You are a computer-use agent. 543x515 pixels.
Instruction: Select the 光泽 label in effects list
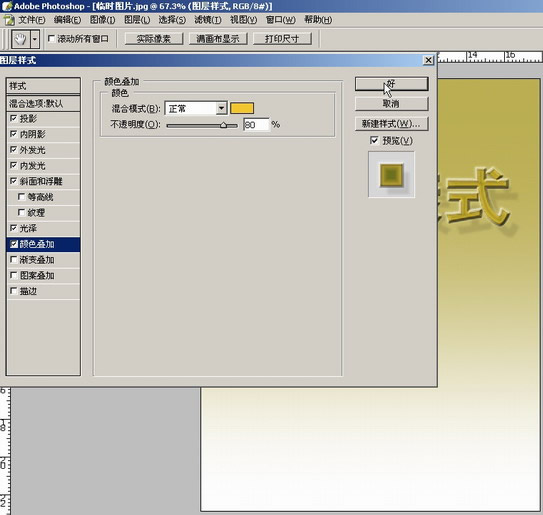[28, 228]
